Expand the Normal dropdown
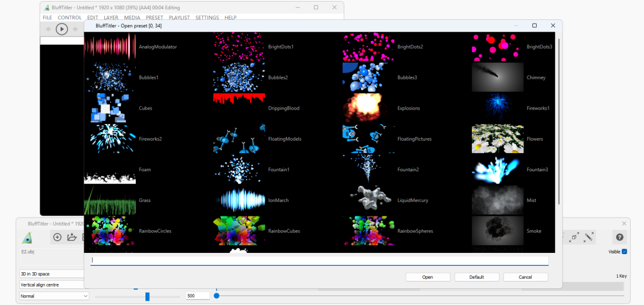 click(54, 296)
